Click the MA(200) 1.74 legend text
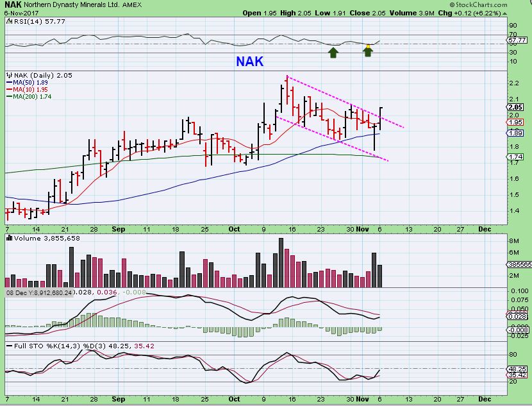This screenshot has height=406, width=532. (32, 97)
